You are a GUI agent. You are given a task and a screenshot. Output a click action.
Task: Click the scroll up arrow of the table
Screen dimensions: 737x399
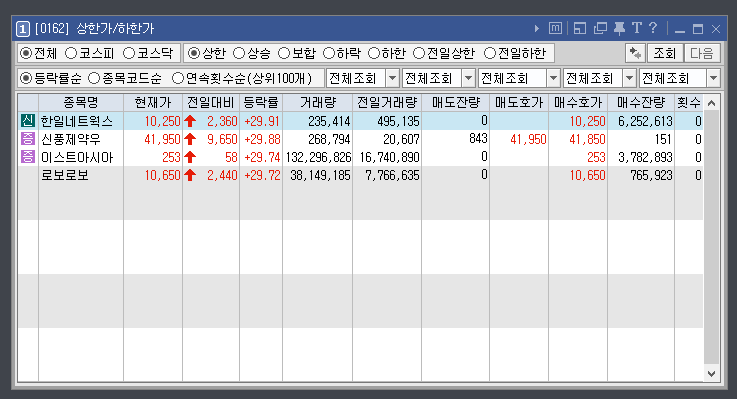click(712, 103)
